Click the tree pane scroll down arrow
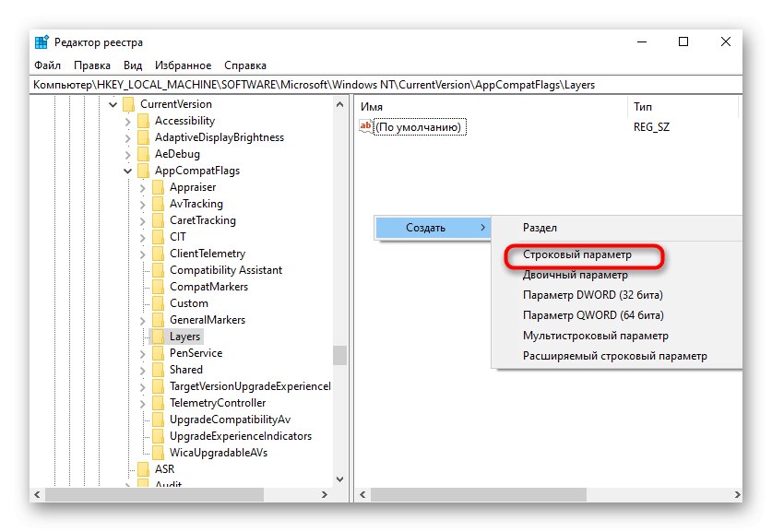Screen dimensions: 772x532 339,479
